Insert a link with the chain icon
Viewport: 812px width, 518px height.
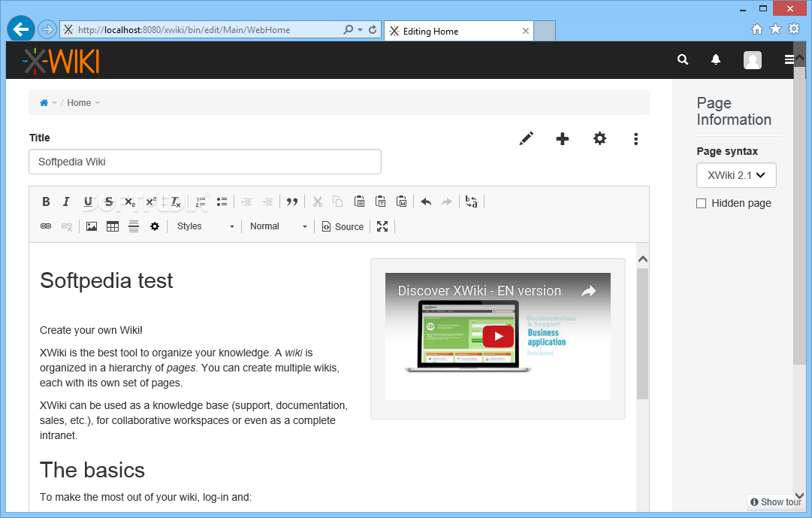tap(46, 226)
